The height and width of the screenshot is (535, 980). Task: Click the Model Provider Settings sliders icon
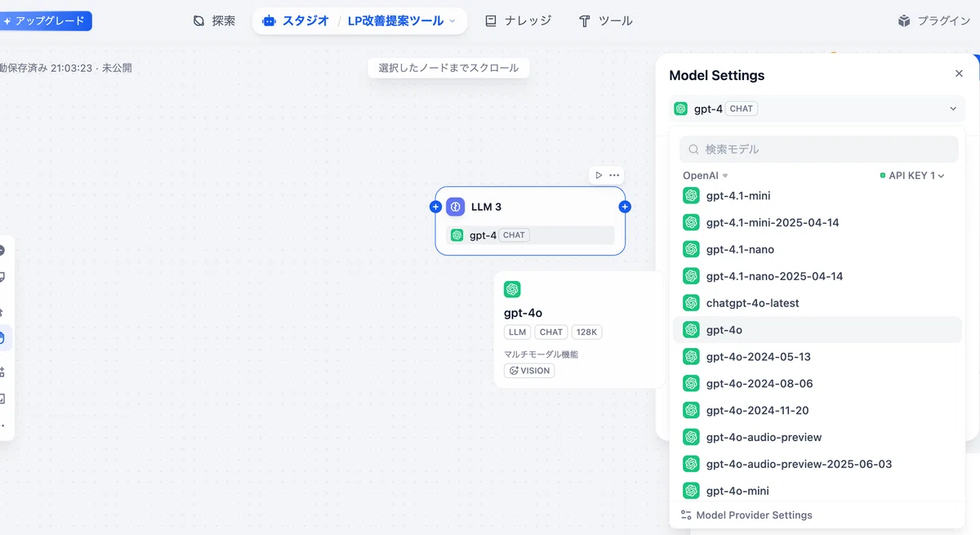coord(686,515)
